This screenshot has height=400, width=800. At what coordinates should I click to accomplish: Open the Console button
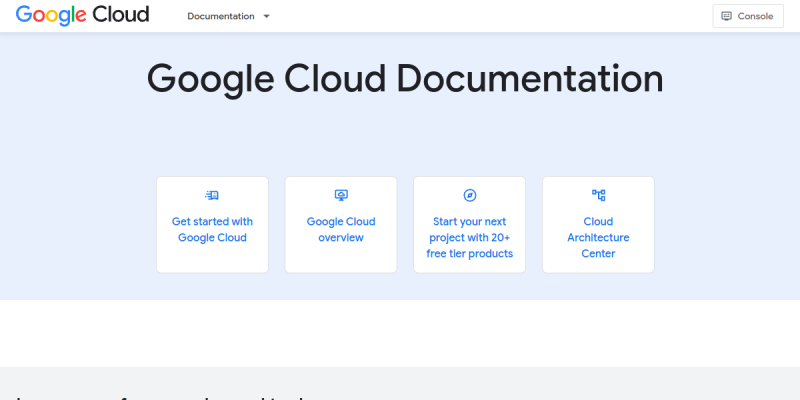748,16
